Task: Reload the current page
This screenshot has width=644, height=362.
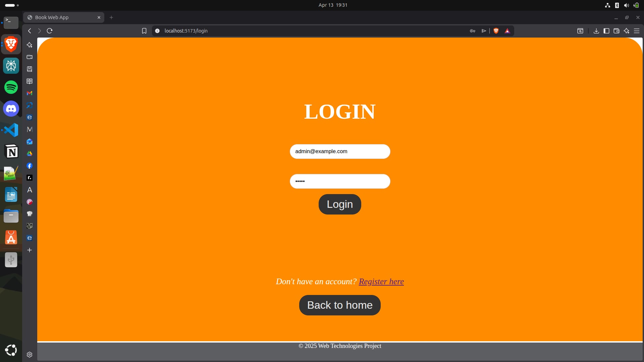Action: pyautogui.click(x=50, y=31)
